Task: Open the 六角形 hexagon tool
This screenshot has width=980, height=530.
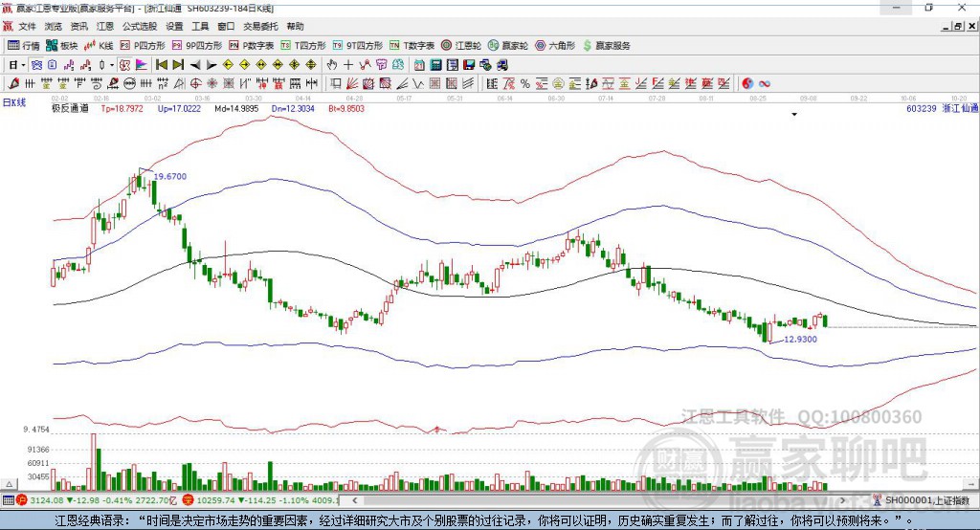Action: pyautogui.click(x=555, y=46)
